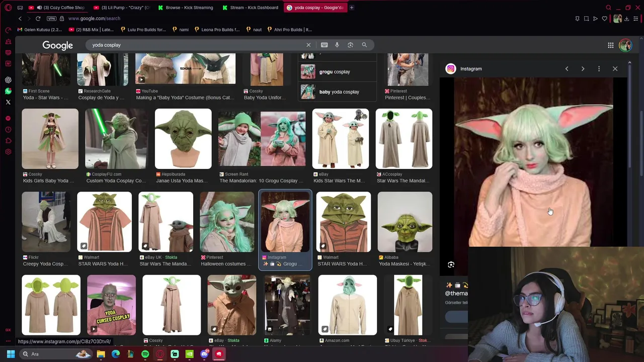644x362 pixels.
Task: Open Google Lens image search
Action: (x=350, y=45)
